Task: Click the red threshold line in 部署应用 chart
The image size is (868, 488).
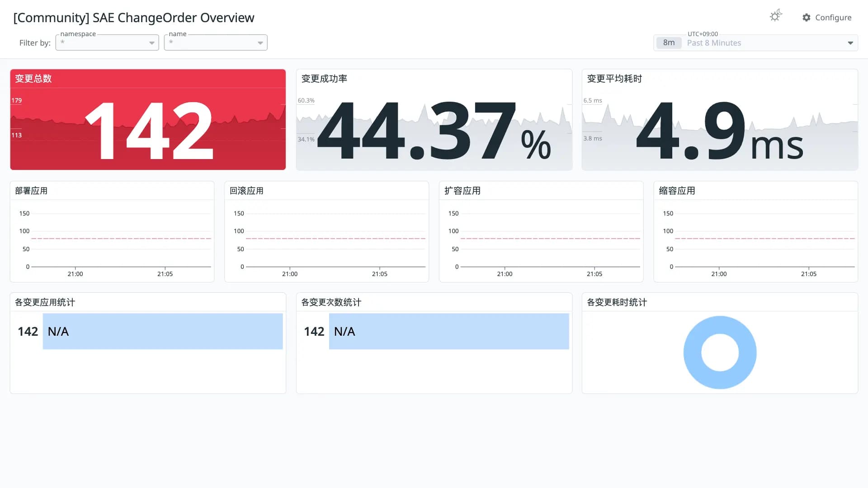Action: pos(121,238)
